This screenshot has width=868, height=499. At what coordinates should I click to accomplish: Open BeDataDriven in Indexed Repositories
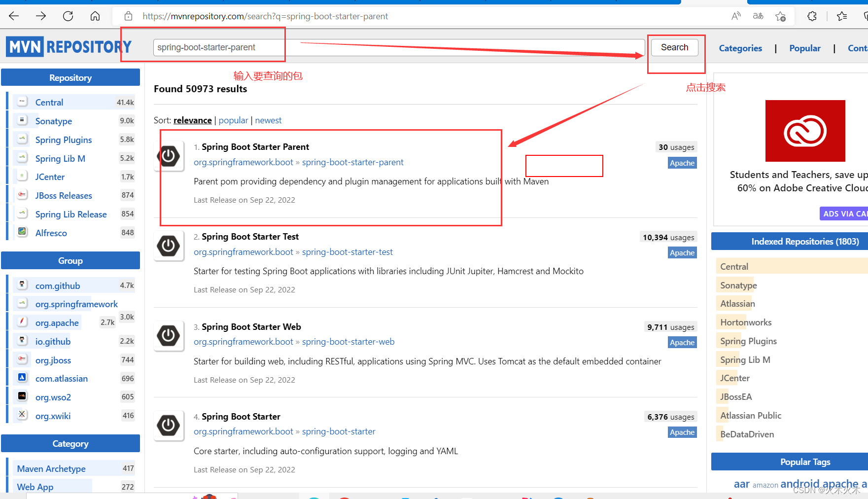(747, 434)
